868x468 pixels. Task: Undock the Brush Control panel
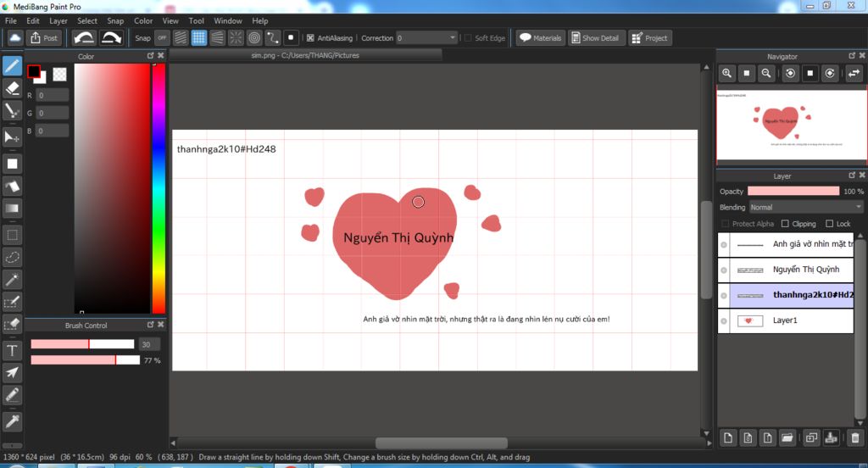151,325
